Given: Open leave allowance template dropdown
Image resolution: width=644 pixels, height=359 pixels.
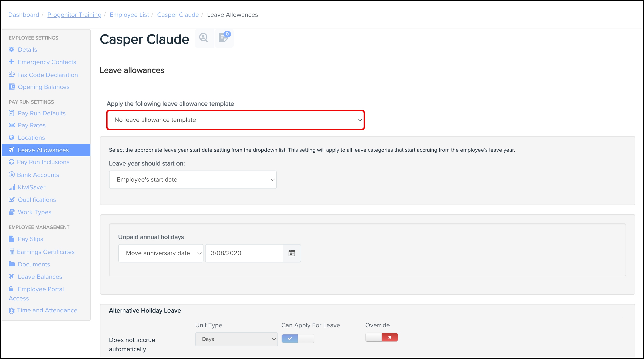Looking at the screenshot, I should pyautogui.click(x=235, y=120).
